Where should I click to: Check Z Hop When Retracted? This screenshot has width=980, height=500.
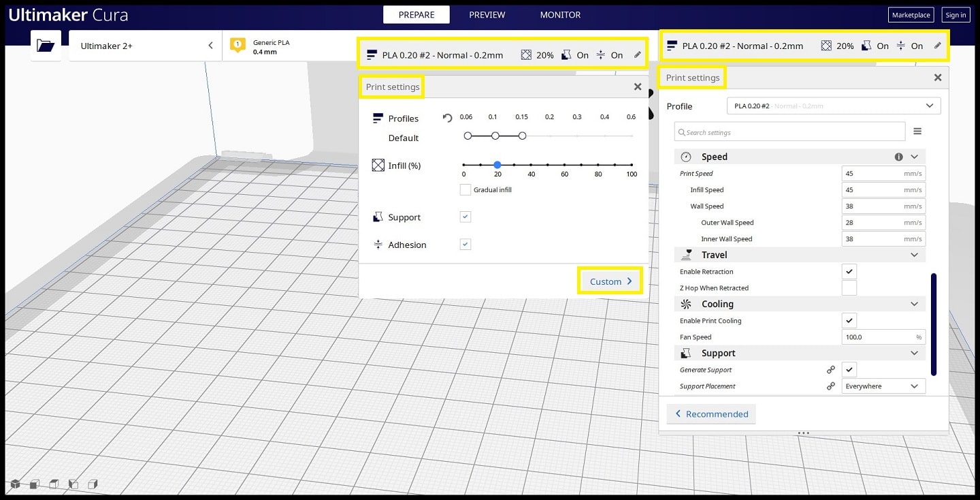click(x=849, y=287)
